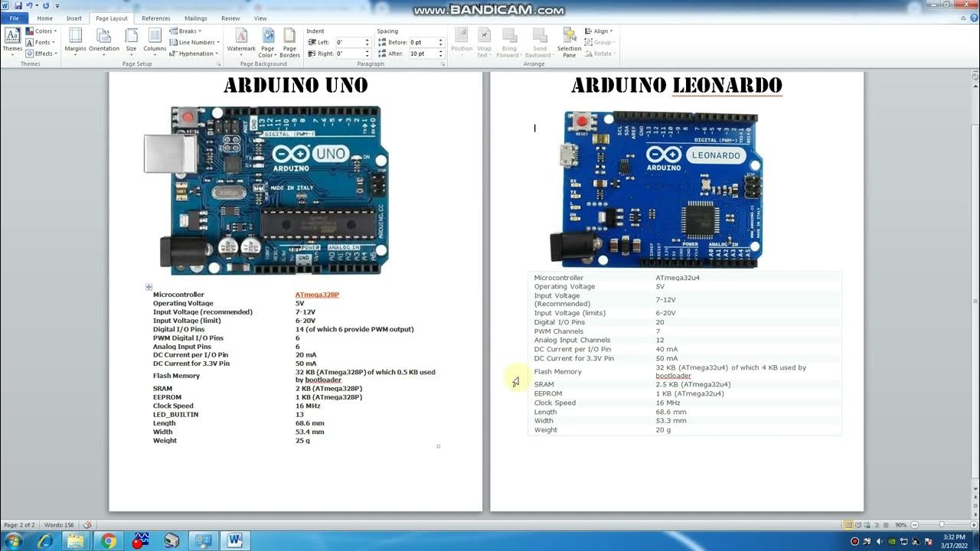This screenshot has height=551, width=980.
Task: Open the page Orientation menu
Action: (104, 41)
